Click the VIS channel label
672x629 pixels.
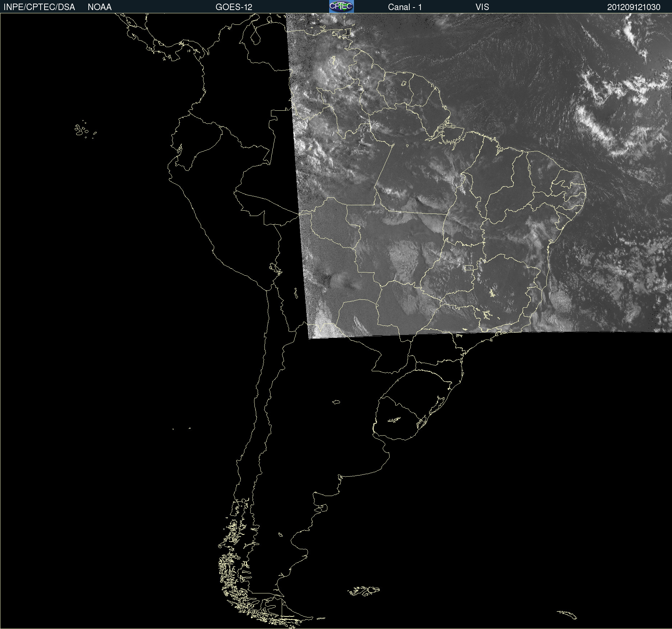[482, 7]
